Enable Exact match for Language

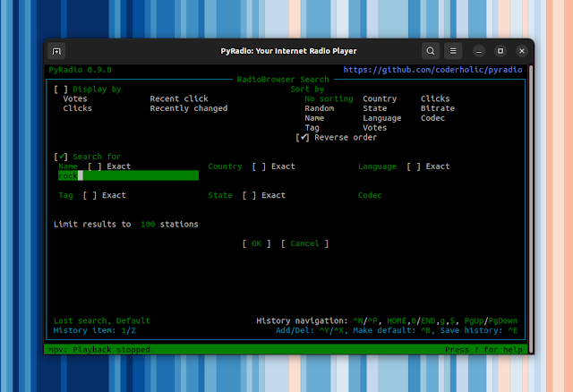click(413, 166)
